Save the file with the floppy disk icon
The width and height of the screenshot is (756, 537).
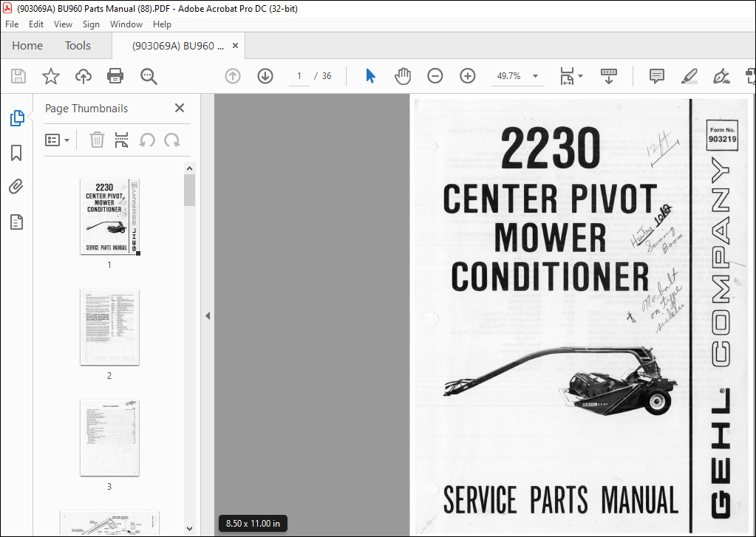18,76
